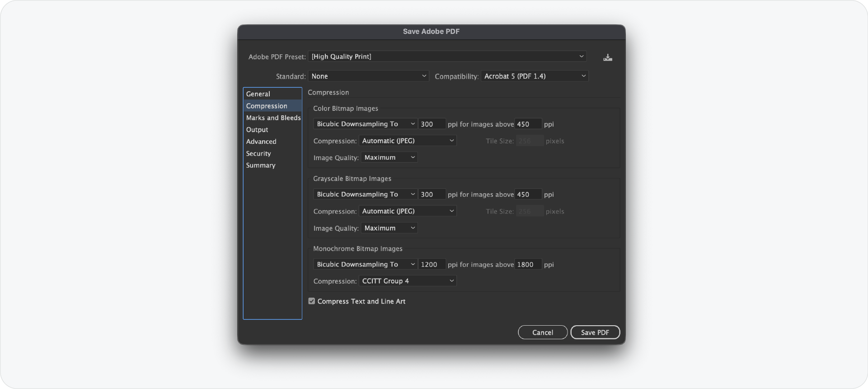Click Monochrome 1800 ppi threshold field
This screenshot has height=389, width=868.
(528, 265)
